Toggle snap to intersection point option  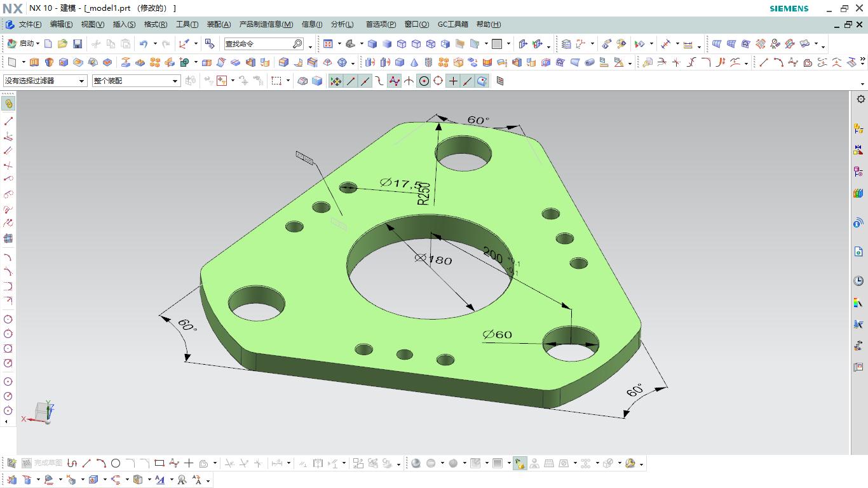click(409, 81)
